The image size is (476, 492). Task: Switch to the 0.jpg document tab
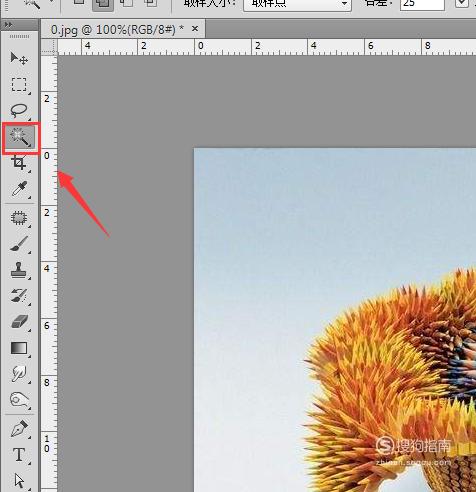tap(117, 30)
